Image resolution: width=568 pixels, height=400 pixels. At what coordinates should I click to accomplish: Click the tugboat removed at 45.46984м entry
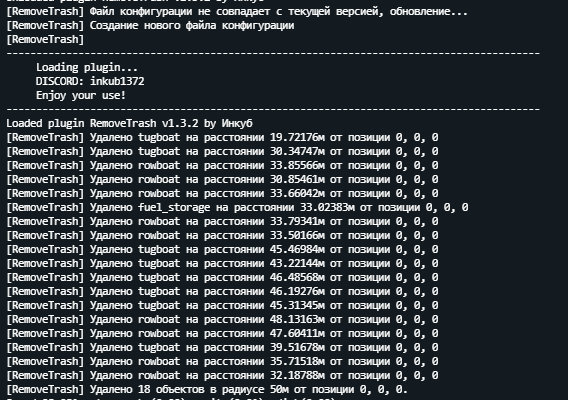pyautogui.click(x=222, y=250)
